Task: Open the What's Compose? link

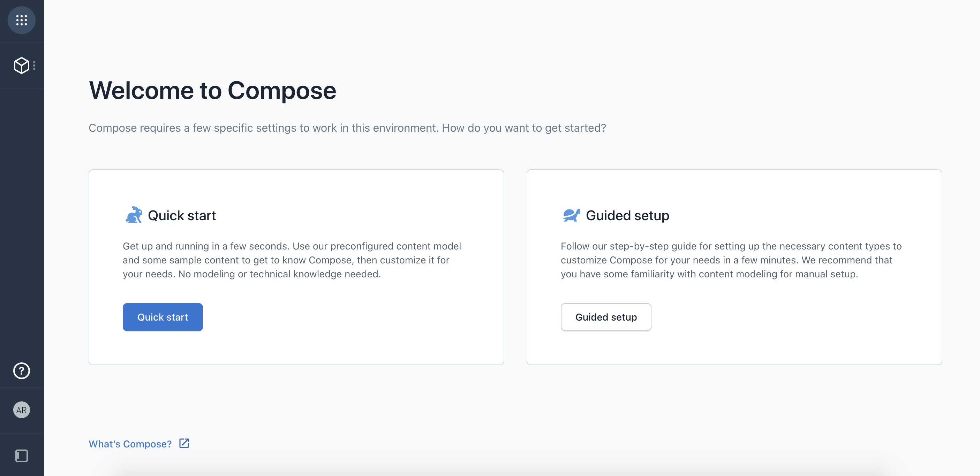Action: tap(130, 444)
